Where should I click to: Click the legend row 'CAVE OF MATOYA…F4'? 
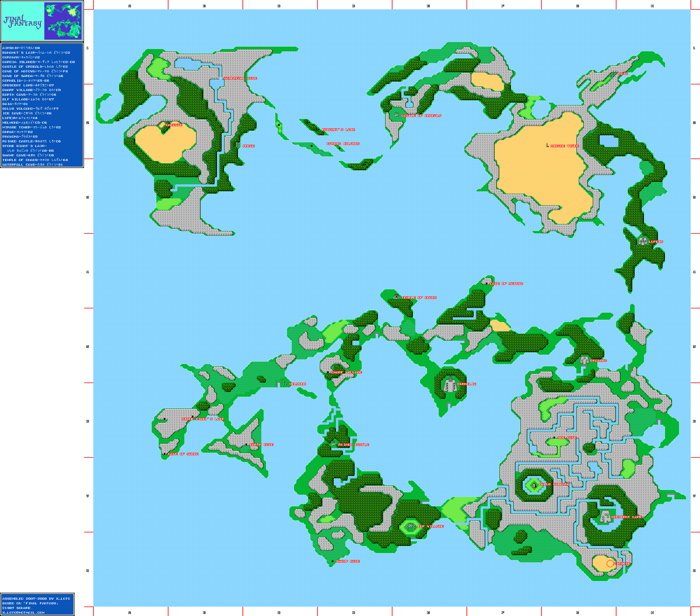[x=35, y=71]
